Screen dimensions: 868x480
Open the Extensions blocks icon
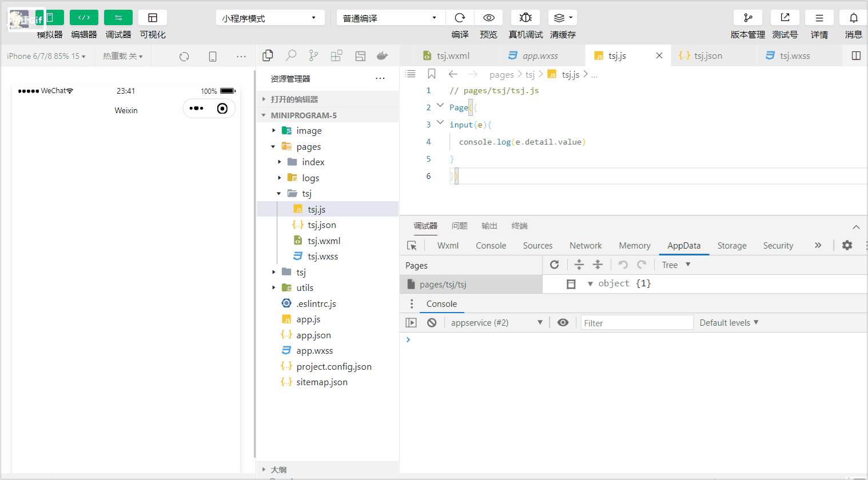[337, 55]
